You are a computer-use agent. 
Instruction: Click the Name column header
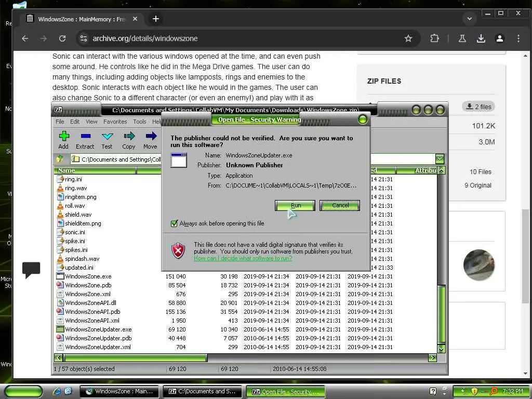pyautogui.click(x=95, y=170)
